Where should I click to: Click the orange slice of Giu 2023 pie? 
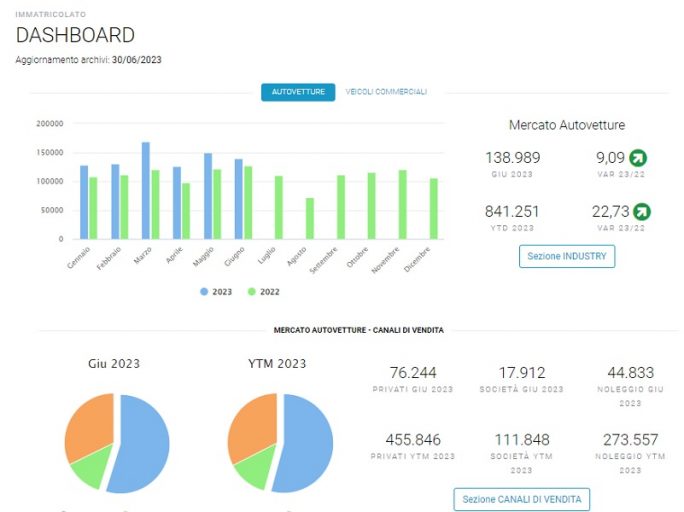point(89,425)
